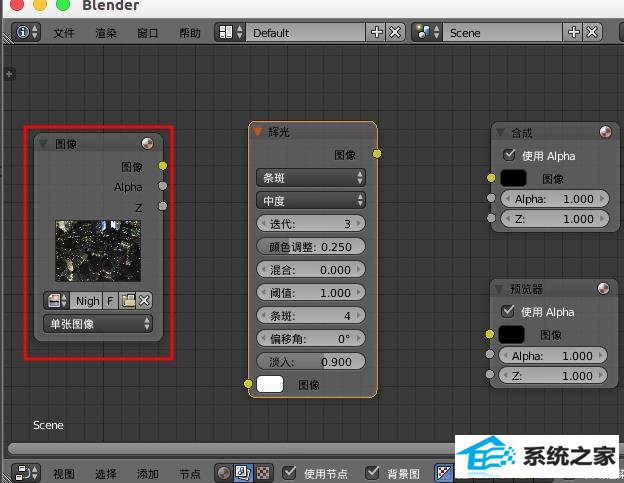Unlink image with X in Image node

144,300
